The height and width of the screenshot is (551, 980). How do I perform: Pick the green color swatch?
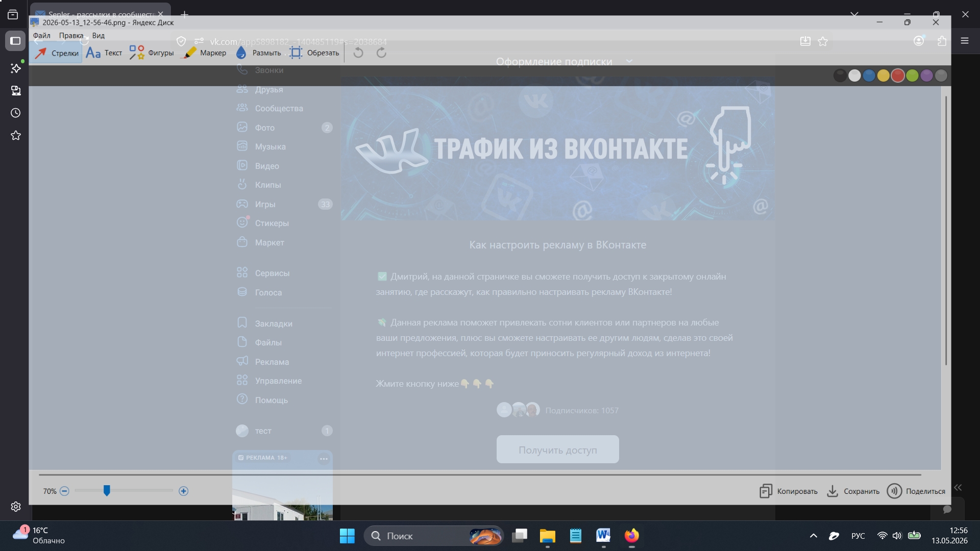click(912, 76)
